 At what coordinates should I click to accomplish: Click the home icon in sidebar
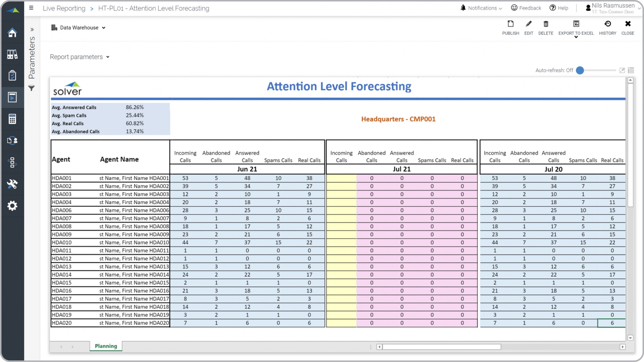pos(12,33)
